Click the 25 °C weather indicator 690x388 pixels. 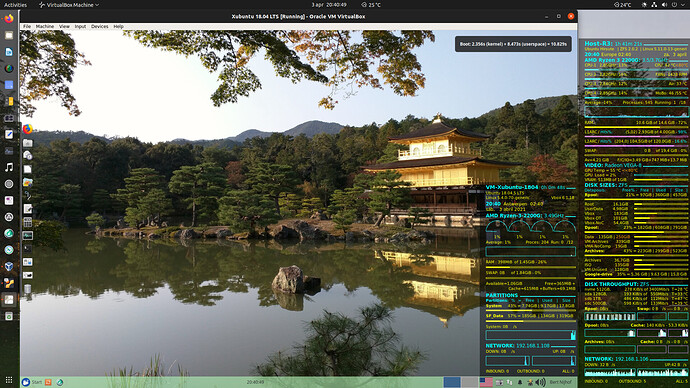click(371, 5)
